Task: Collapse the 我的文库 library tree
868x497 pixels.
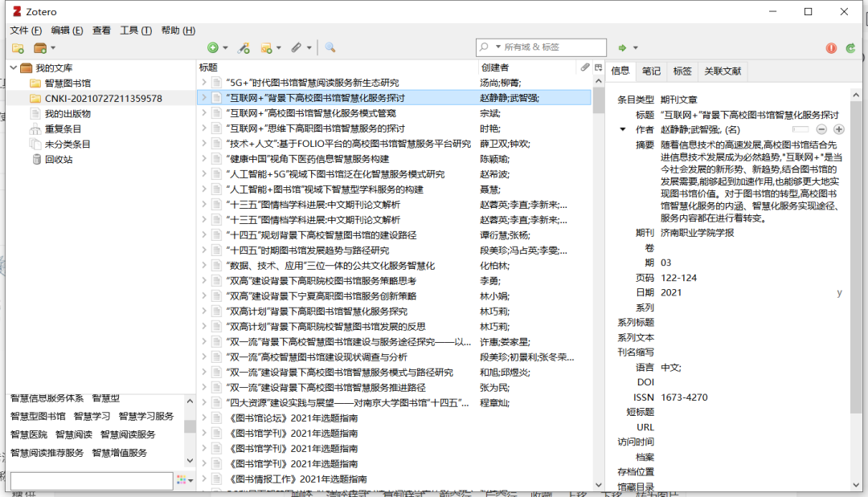Action: click(x=14, y=67)
